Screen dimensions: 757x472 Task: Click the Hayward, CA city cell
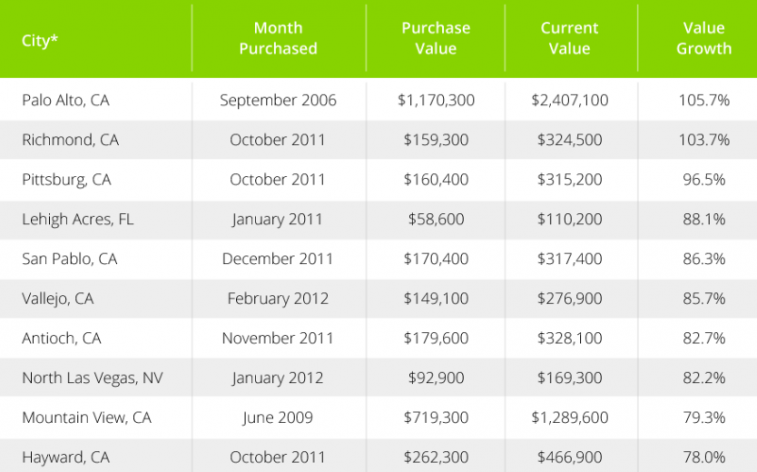(68, 458)
